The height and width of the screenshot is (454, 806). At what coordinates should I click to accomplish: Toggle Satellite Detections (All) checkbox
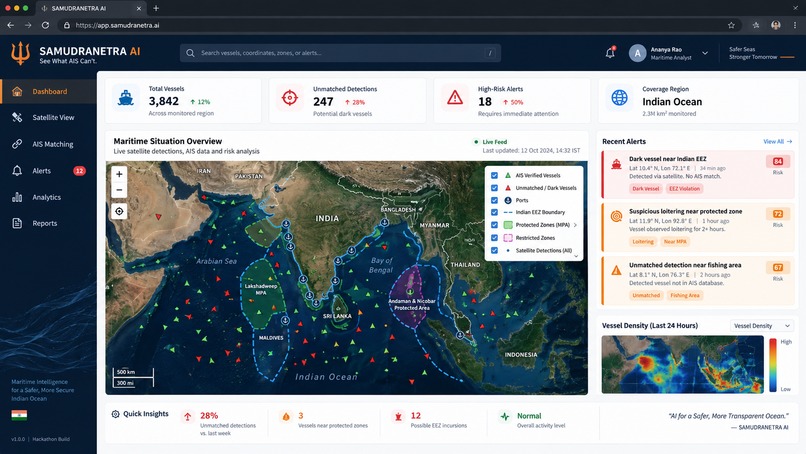(494, 250)
